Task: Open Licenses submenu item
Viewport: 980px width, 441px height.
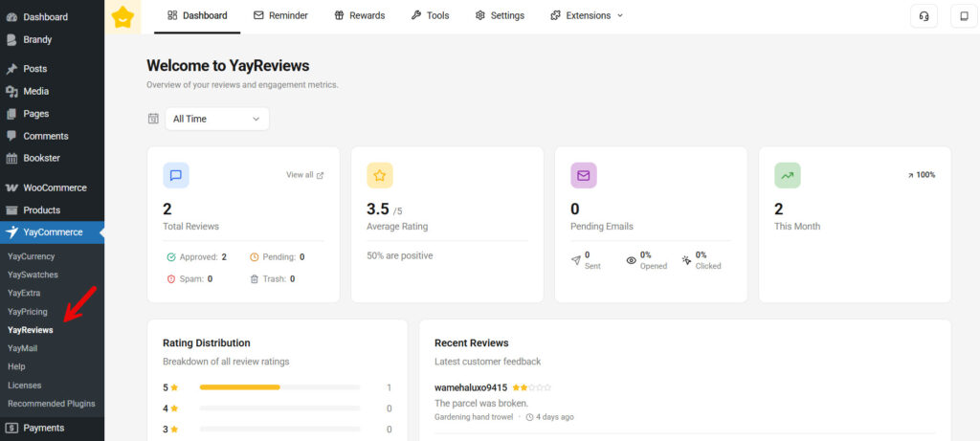Action: pos(24,386)
